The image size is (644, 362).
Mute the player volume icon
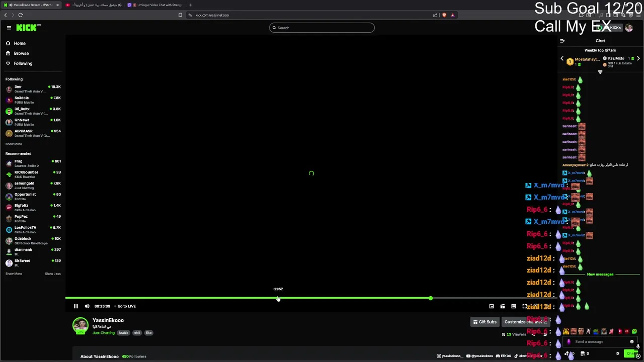87,306
